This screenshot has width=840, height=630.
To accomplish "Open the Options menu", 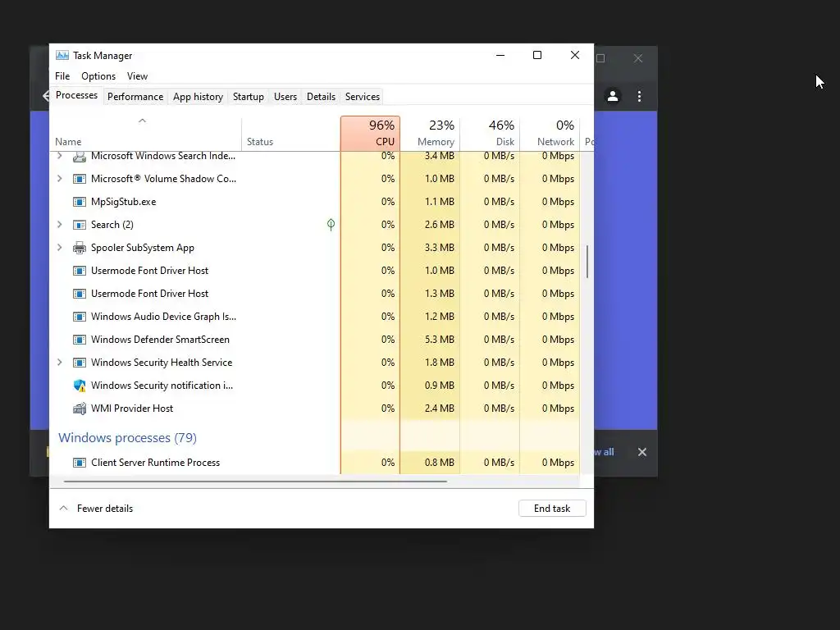I will 98,76.
